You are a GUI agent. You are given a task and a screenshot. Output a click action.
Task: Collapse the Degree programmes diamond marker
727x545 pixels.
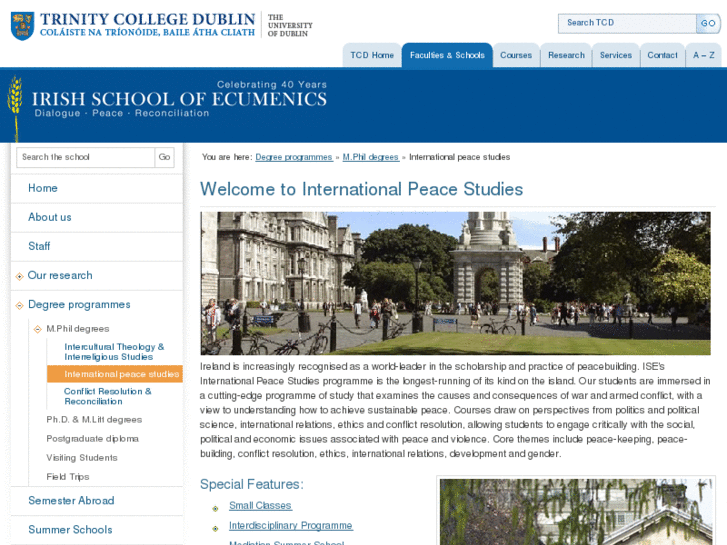click(x=19, y=305)
